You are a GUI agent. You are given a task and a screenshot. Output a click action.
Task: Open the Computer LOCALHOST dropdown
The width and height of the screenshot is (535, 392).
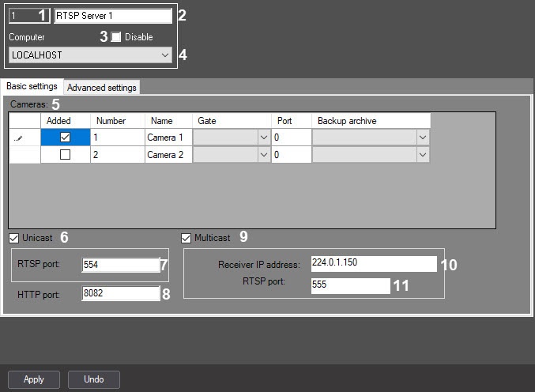(164, 55)
